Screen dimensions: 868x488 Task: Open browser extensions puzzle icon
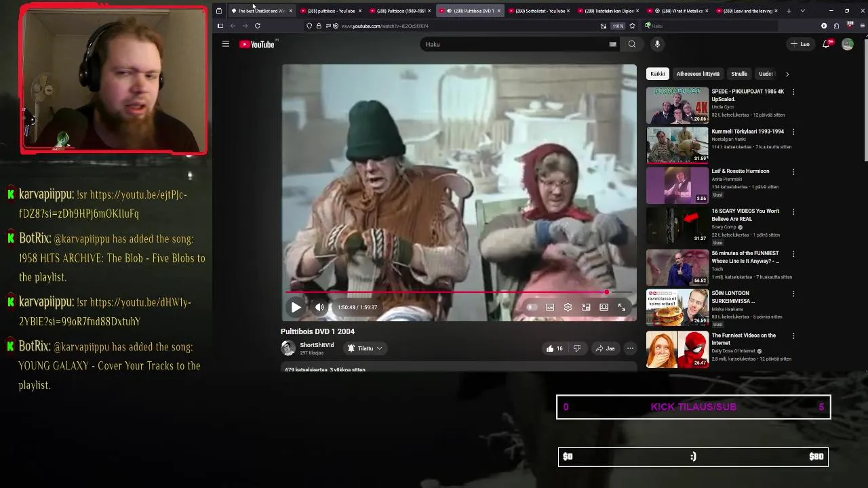tap(836, 26)
